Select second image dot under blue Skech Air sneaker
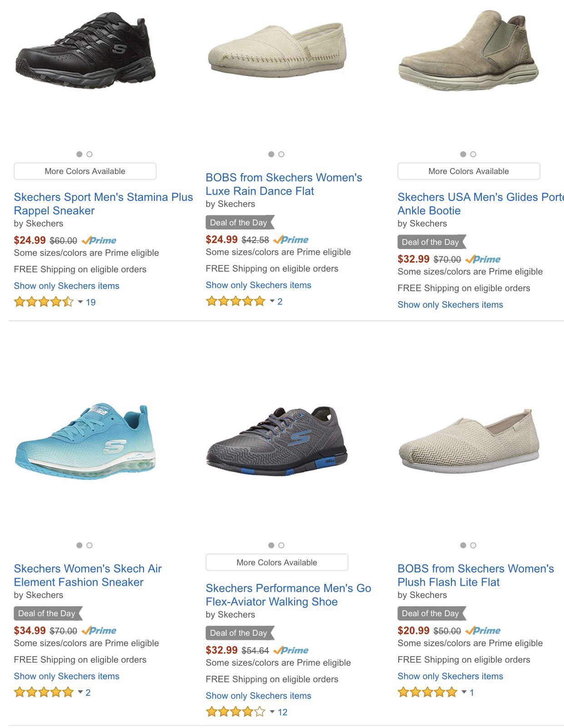Viewport: 564px width, 728px height. (89, 545)
